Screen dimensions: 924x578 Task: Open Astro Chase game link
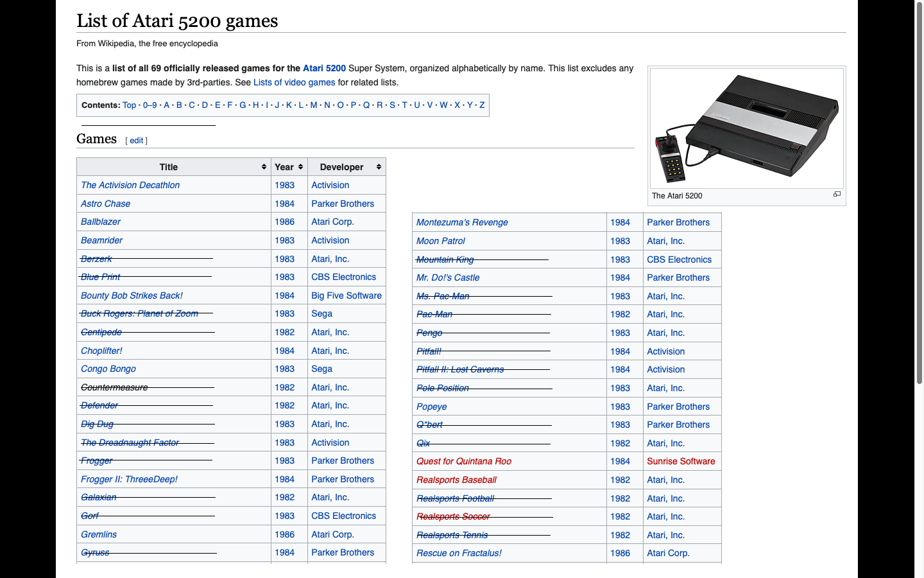click(105, 204)
